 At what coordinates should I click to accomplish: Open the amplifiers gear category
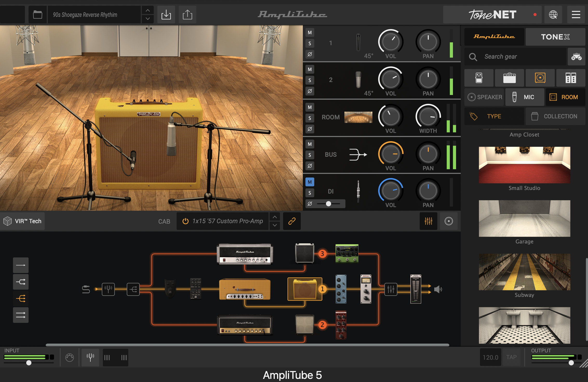(x=509, y=78)
